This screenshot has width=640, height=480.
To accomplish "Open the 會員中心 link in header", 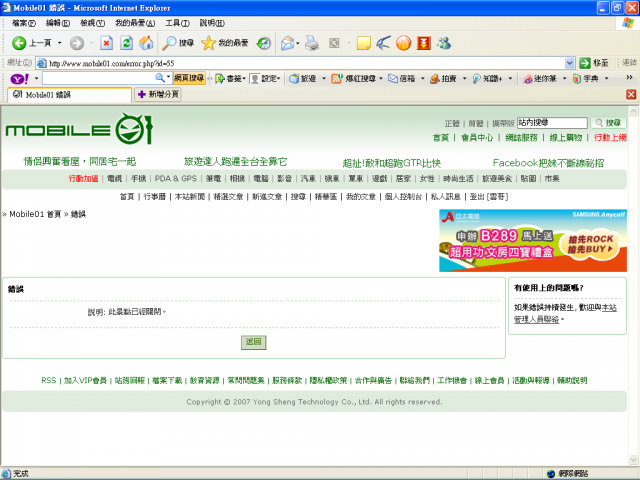I will [x=477, y=138].
